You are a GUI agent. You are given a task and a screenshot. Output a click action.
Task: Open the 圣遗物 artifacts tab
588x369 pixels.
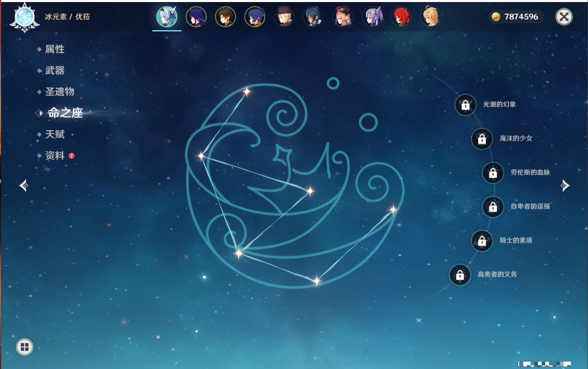coord(59,92)
